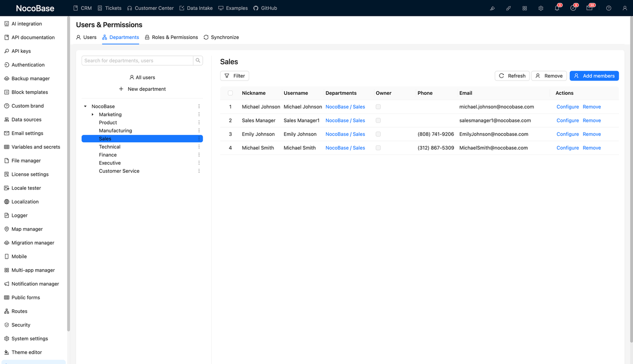Toggle the select-all checkbox in table header
Image resolution: width=633 pixels, height=364 pixels.
pyautogui.click(x=230, y=93)
